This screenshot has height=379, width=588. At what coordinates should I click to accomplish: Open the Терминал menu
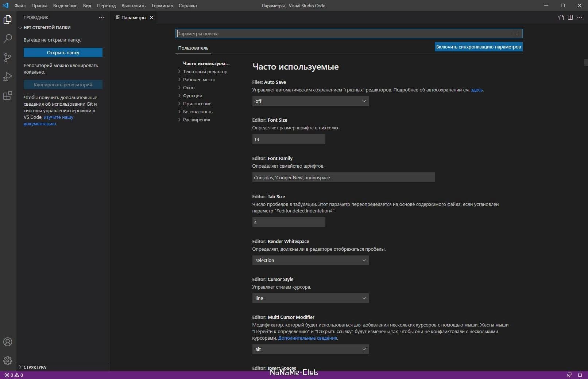coord(162,5)
